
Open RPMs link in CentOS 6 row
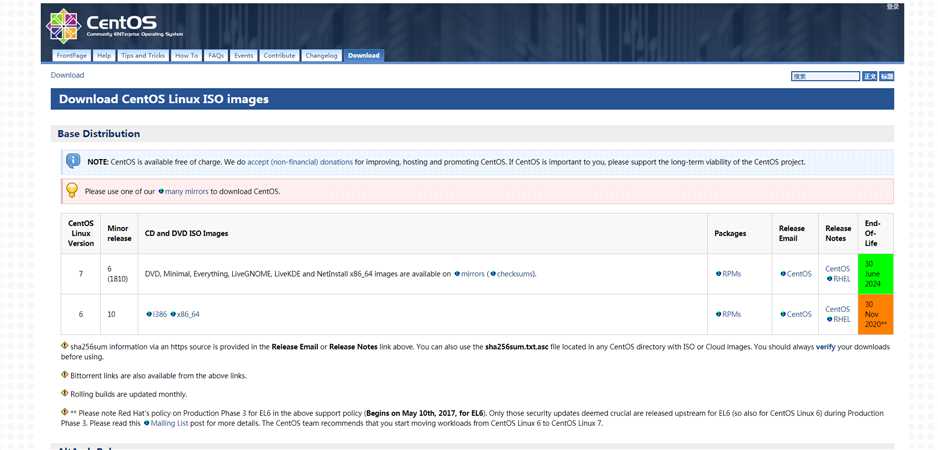(x=732, y=314)
